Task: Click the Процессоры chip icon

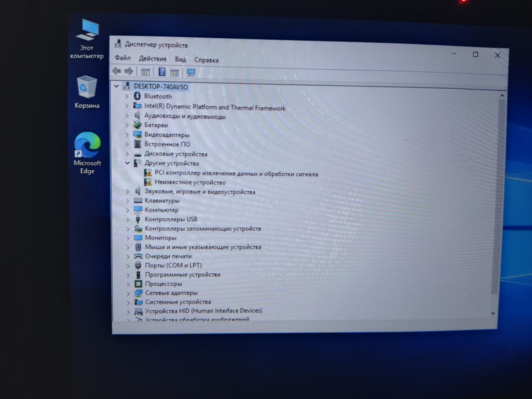Action: tap(138, 283)
